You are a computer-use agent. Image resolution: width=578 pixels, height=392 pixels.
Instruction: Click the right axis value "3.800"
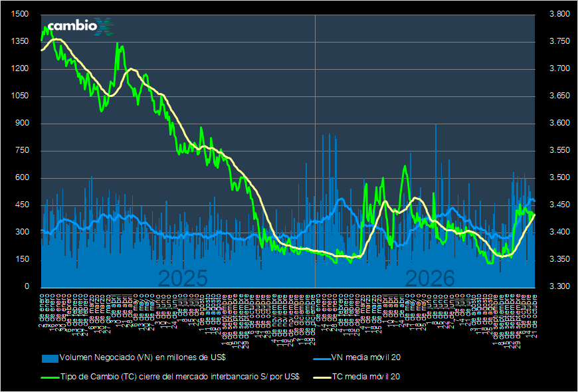coord(559,15)
